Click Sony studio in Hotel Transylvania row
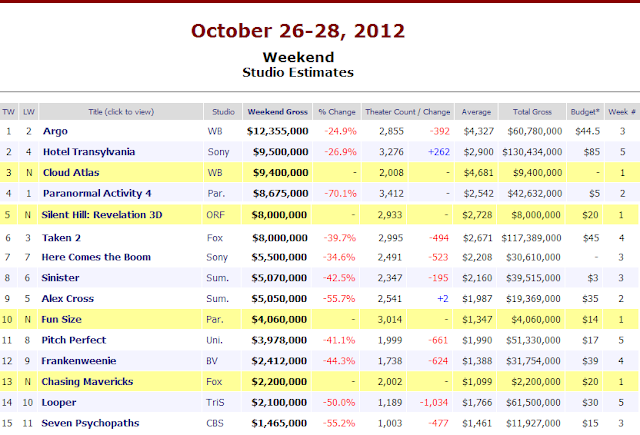Viewport: 640px width, 435px height. tap(218, 152)
